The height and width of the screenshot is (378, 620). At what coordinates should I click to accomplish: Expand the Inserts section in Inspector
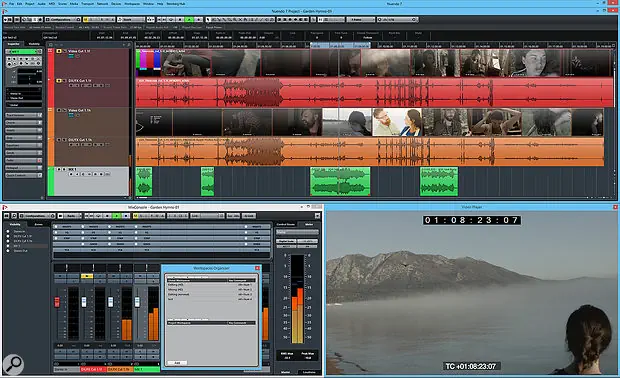click(x=23, y=130)
